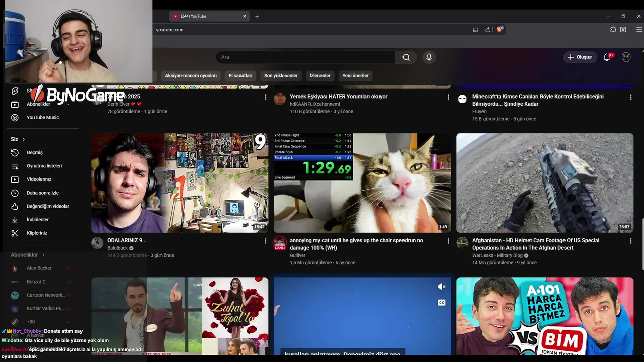Click WarLeaks - Military Blog channel name
This screenshot has height=362, width=644.
(x=498, y=255)
